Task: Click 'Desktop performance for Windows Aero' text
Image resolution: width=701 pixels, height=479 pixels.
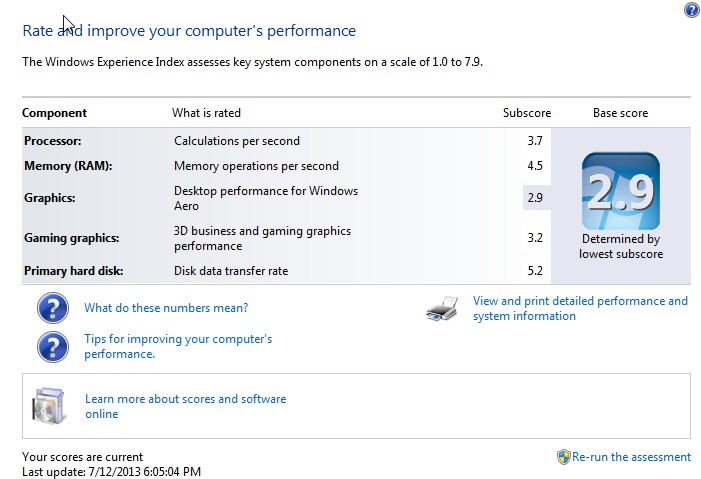Action: pos(266,198)
